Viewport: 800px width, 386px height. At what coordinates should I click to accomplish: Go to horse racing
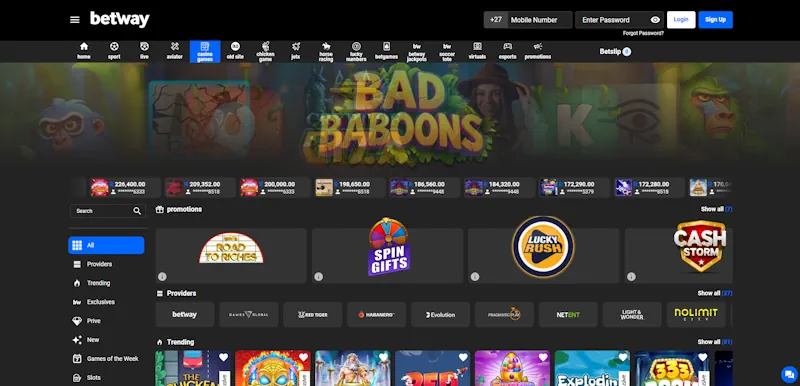tap(326, 52)
